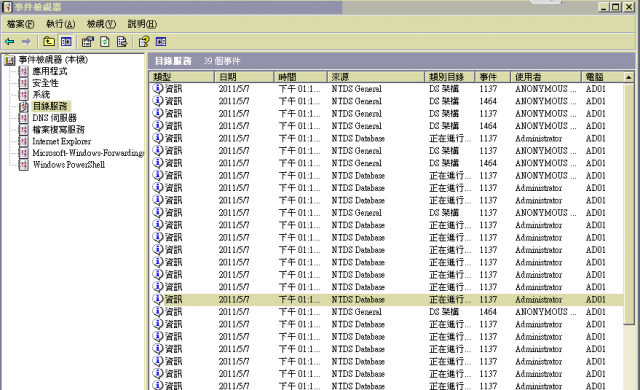This screenshot has height=390, width=640.
Task: Click the event list vertical scrollbar thumb
Action: coord(629,204)
